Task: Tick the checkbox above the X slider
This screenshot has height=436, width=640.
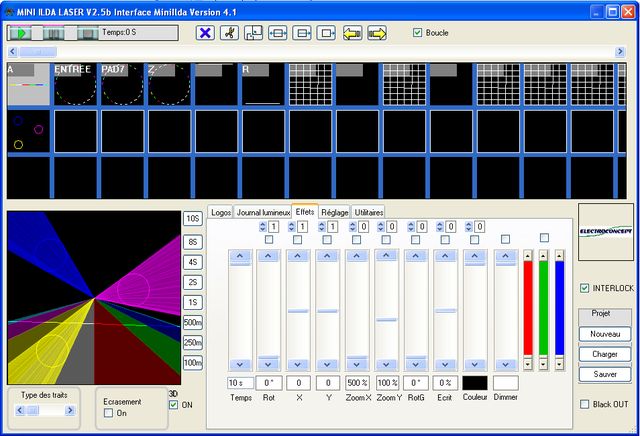Action: [x=298, y=240]
